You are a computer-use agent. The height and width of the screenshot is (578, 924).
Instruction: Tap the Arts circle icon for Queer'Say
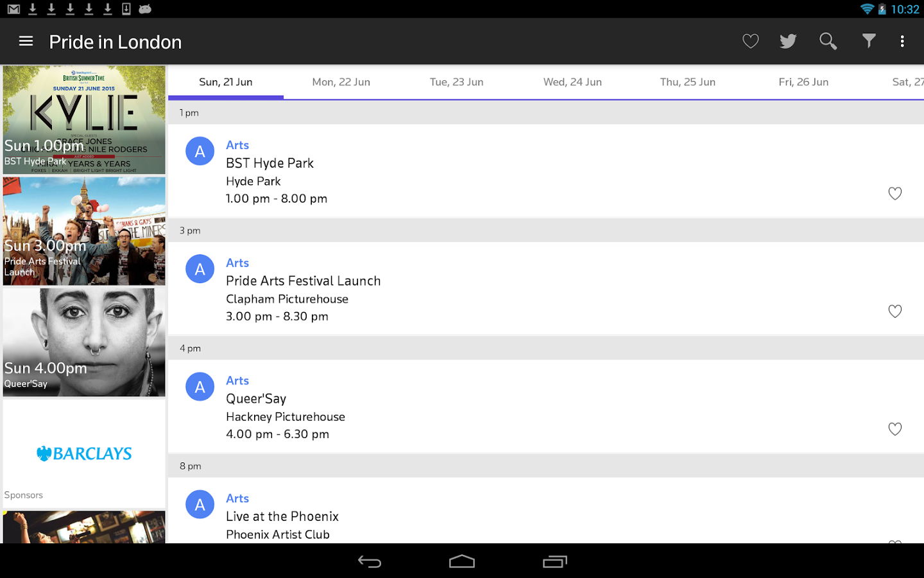200,387
